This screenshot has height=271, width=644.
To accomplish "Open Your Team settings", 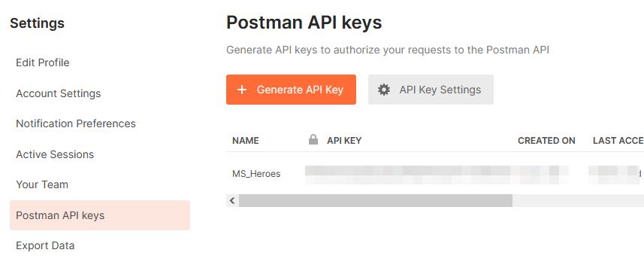I will [x=42, y=184].
